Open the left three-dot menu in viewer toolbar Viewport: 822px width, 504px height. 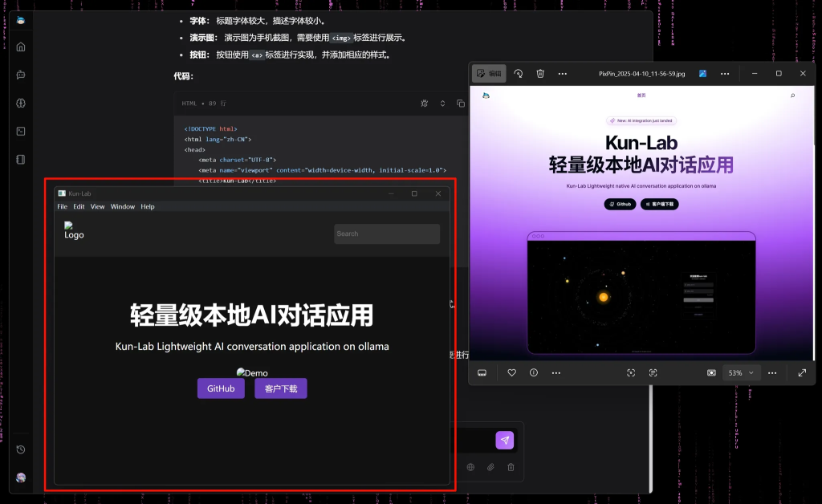[563, 73]
